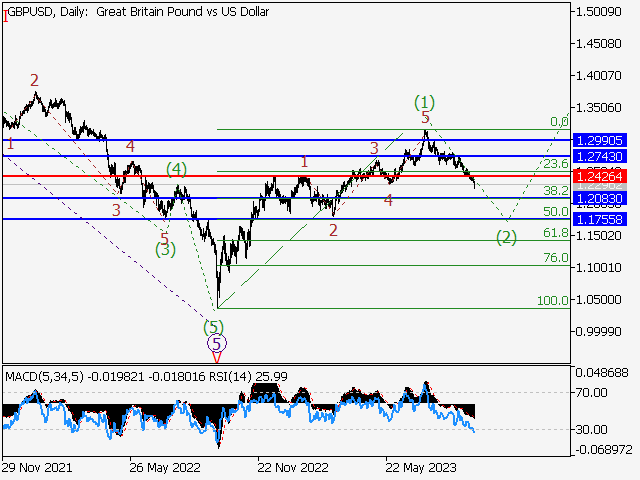Screen dimensions: 640x480
Task: Click the green (1) wave label at peak
Action: (x=425, y=102)
